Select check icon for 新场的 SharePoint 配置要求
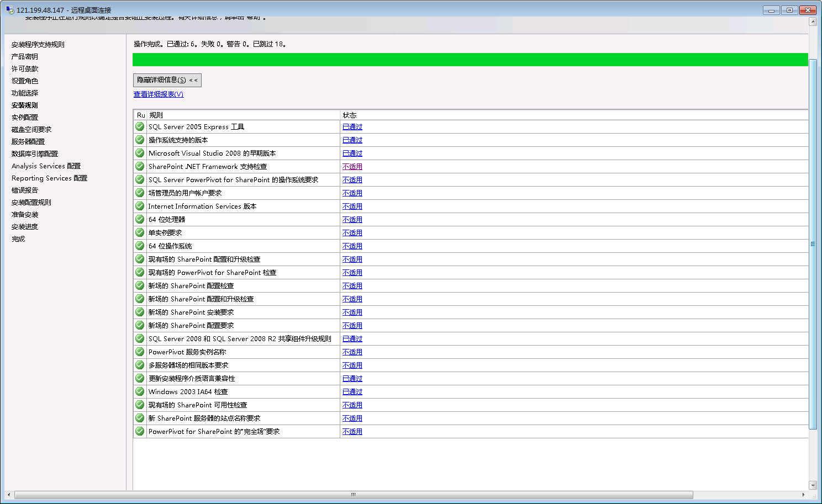Screen dimensions: 822x504 pyautogui.click(x=140, y=325)
